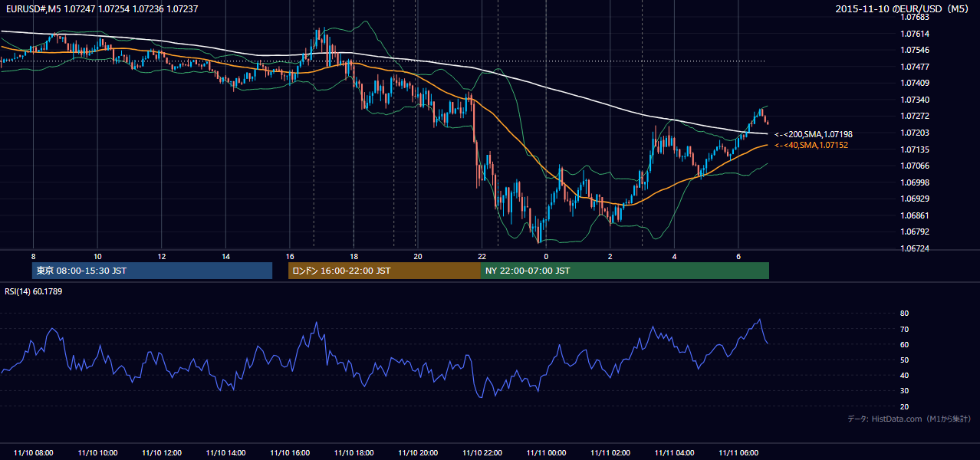Click price level 1.07409 on axis

[x=914, y=83]
